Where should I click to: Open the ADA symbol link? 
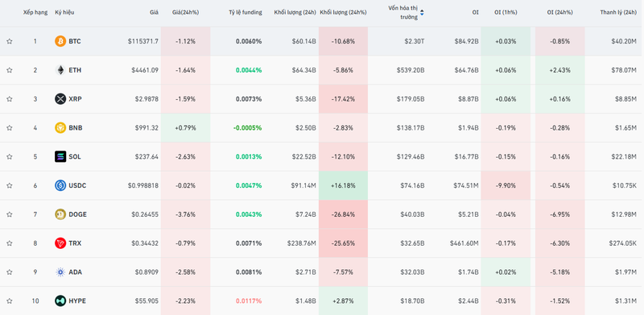(x=75, y=272)
